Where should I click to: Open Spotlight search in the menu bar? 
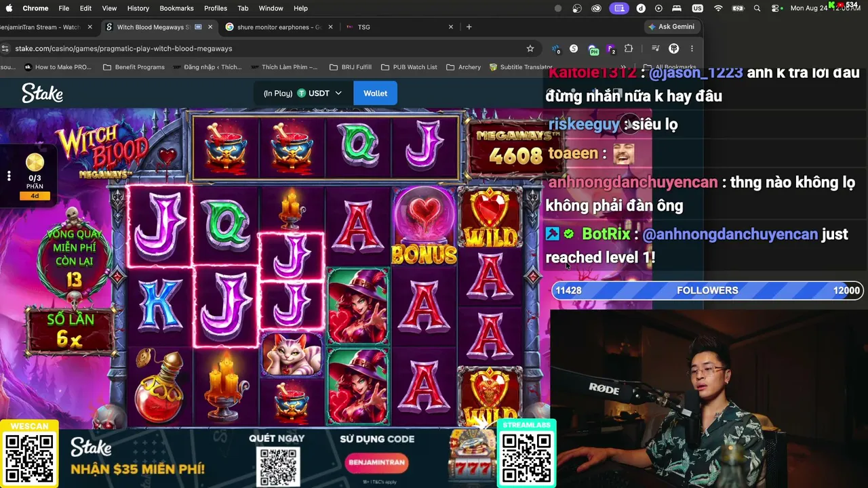click(757, 8)
